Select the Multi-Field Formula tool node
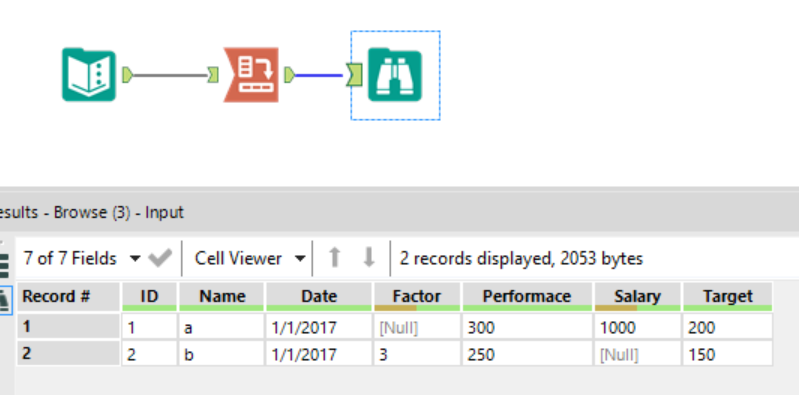Viewport: 799px width, 398px height. [x=251, y=75]
